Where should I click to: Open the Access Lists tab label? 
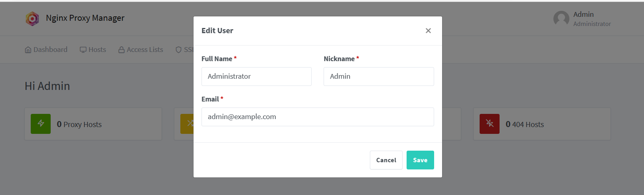click(145, 50)
